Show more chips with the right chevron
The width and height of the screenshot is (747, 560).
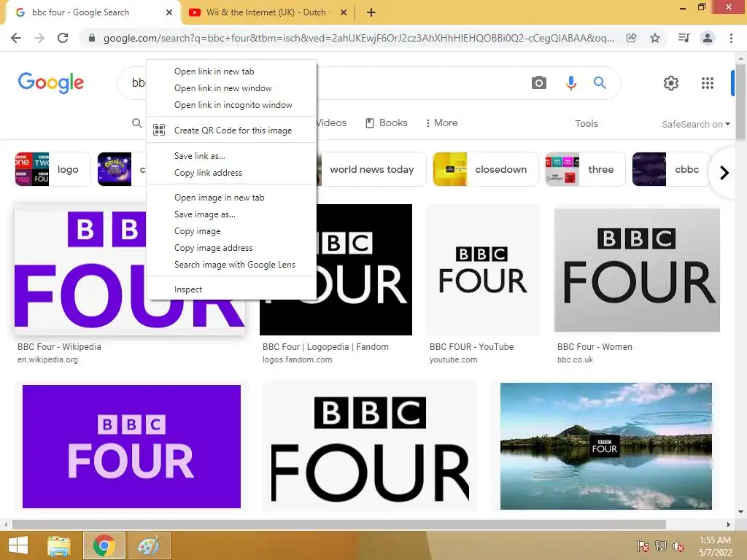pyautogui.click(x=724, y=172)
